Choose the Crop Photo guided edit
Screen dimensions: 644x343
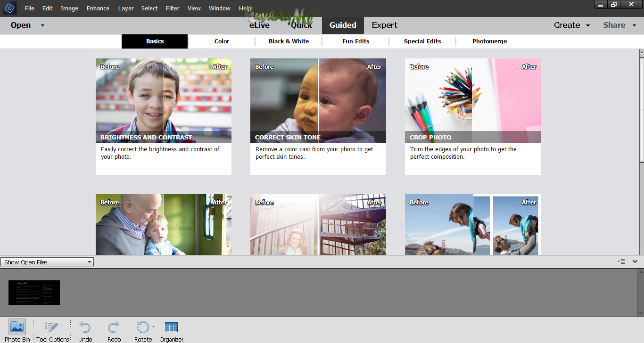tap(473, 116)
